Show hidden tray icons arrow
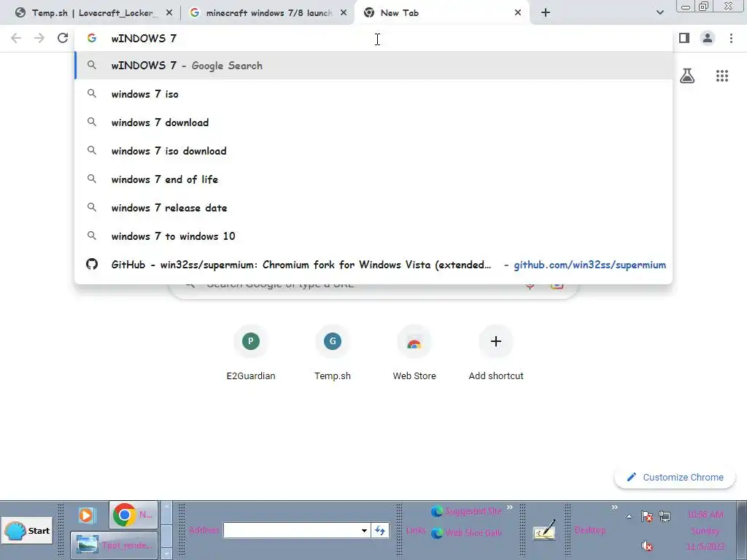The height and width of the screenshot is (560, 747). [630, 516]
